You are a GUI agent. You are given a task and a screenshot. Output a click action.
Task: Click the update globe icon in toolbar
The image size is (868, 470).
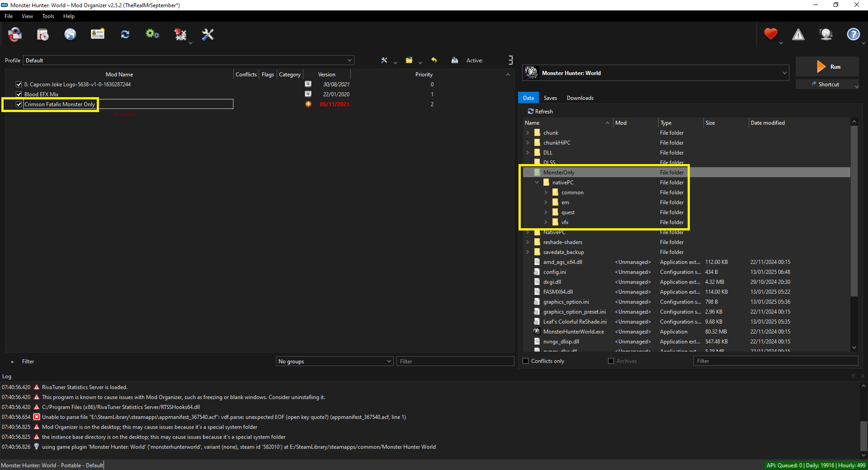click(x=826, y=34)
